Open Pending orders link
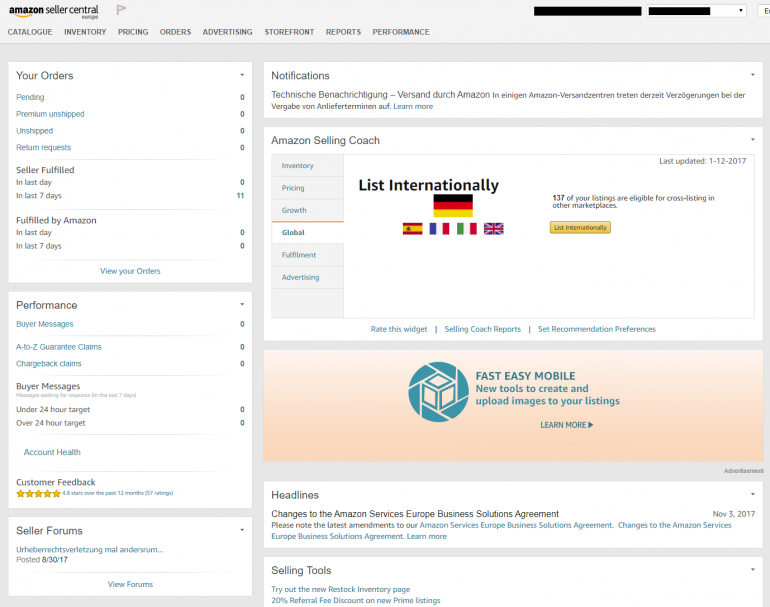The image size is (770, 607). pos(30,97)
